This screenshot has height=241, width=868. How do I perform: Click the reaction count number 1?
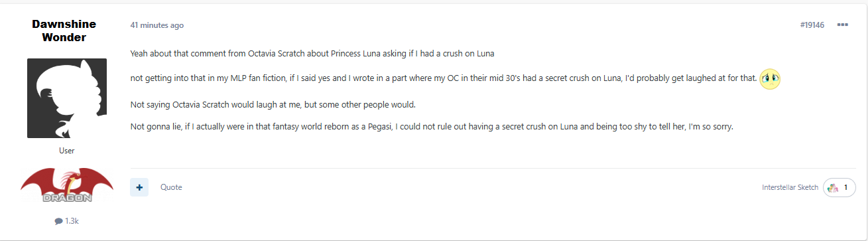845,188
